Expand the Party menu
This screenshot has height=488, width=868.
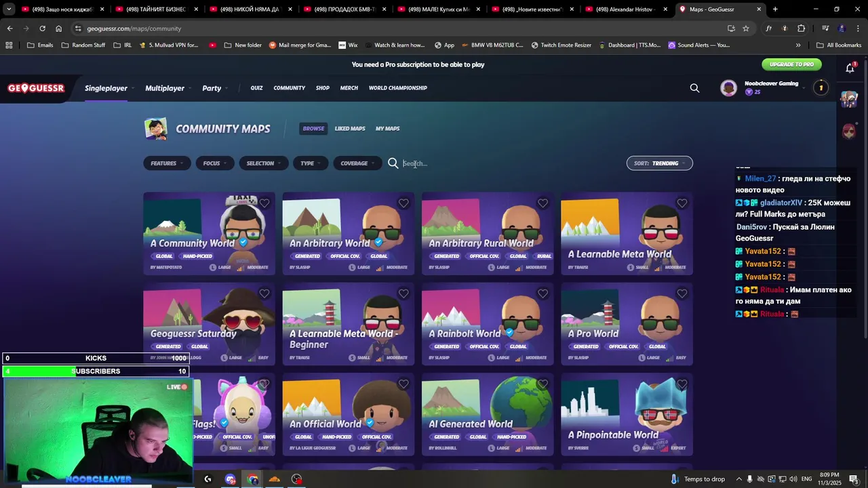click(215, 88)
